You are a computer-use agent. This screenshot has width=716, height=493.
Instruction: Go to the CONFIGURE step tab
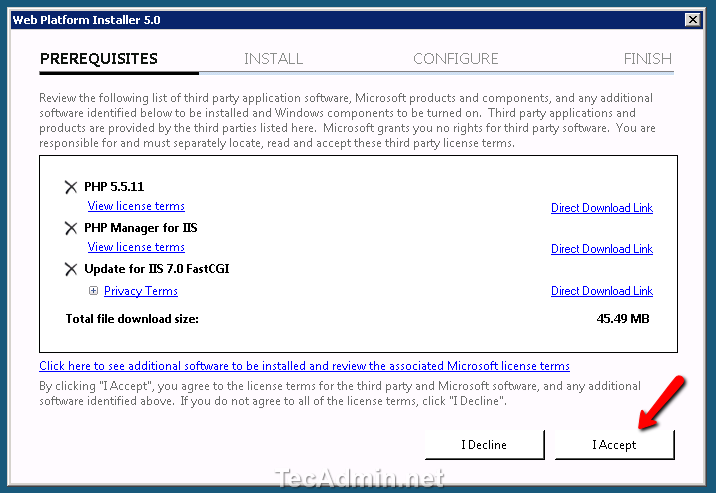click(455, 59)
